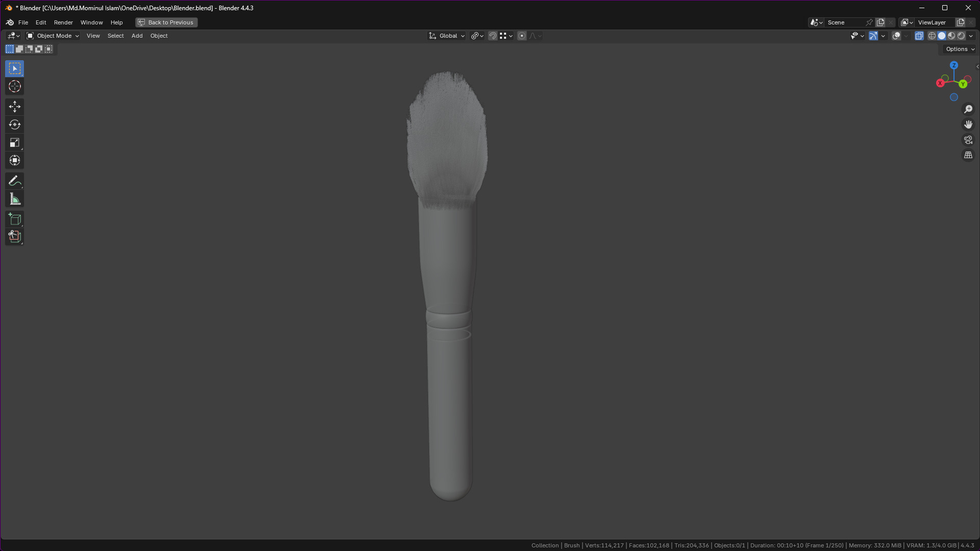Activate the Scale tool
980x551 pixels.
pos(14,142)
